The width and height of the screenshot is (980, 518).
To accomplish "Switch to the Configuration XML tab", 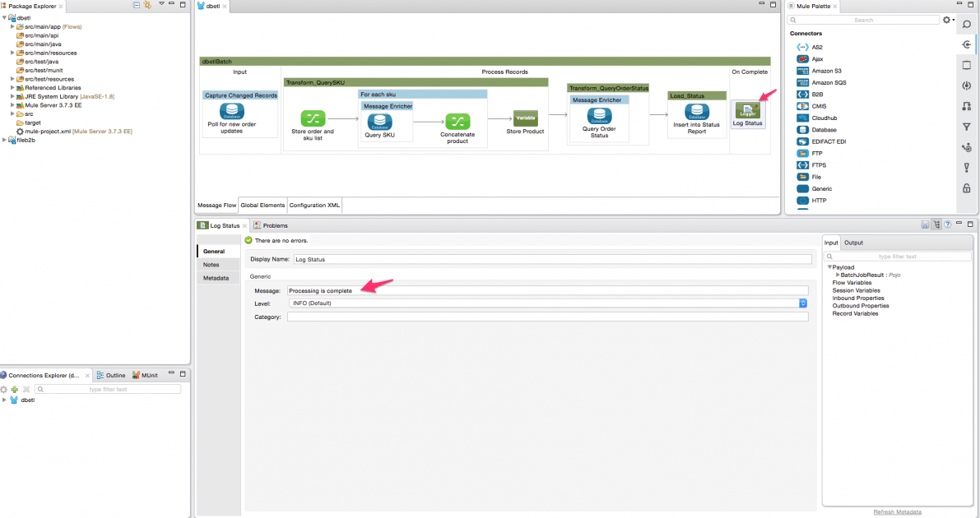I will [x=314, y=205].
